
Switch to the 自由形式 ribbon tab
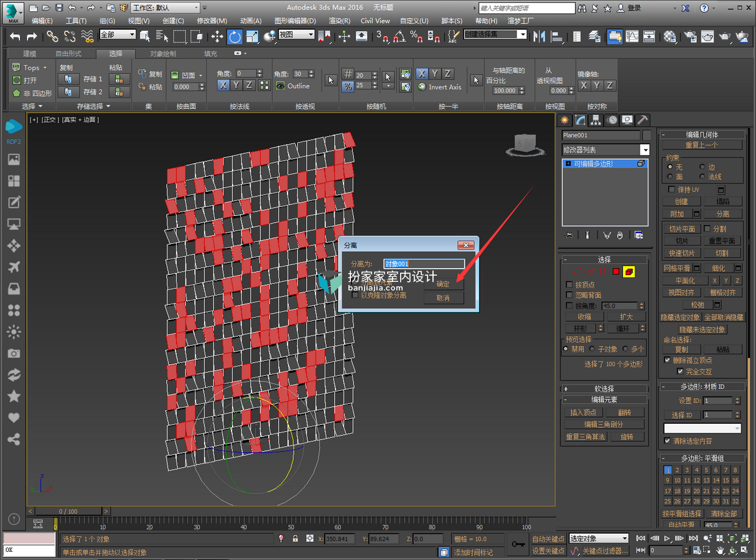tap(68, 54)
